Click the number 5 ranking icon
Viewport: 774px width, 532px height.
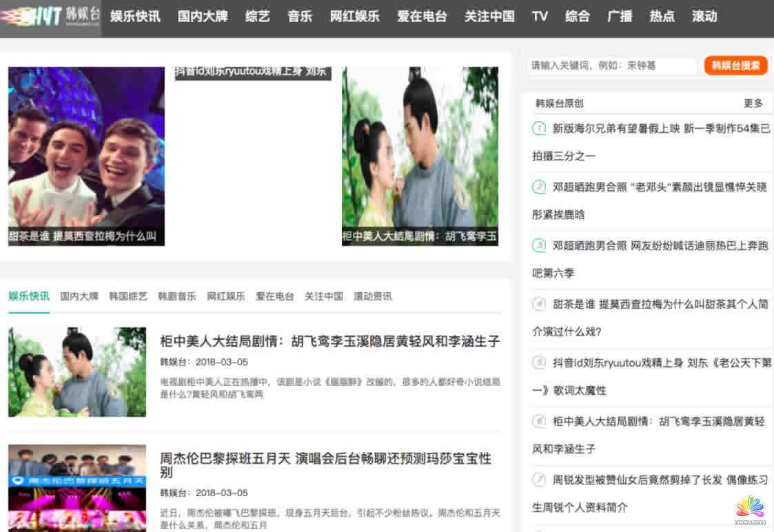click(x=540, y=362)
